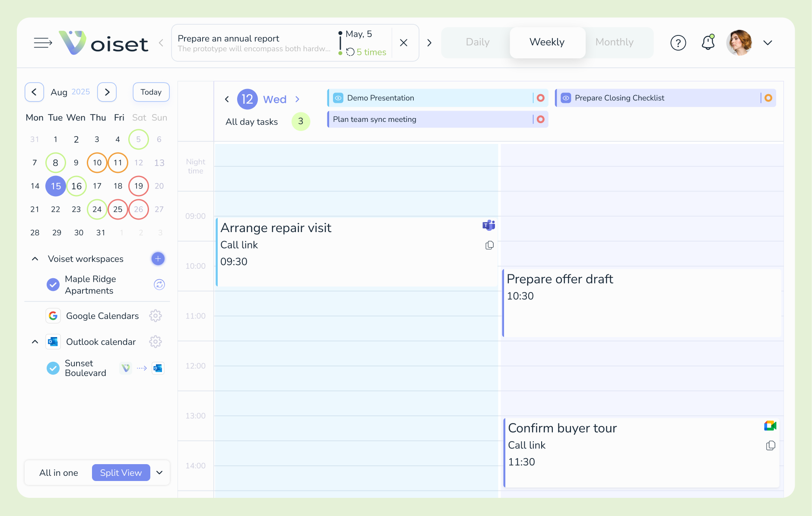Copy call link for Arrange repair visit
The width and height of the screenshot is (812, 516).
pyautogui.click(x=489, y=245)
